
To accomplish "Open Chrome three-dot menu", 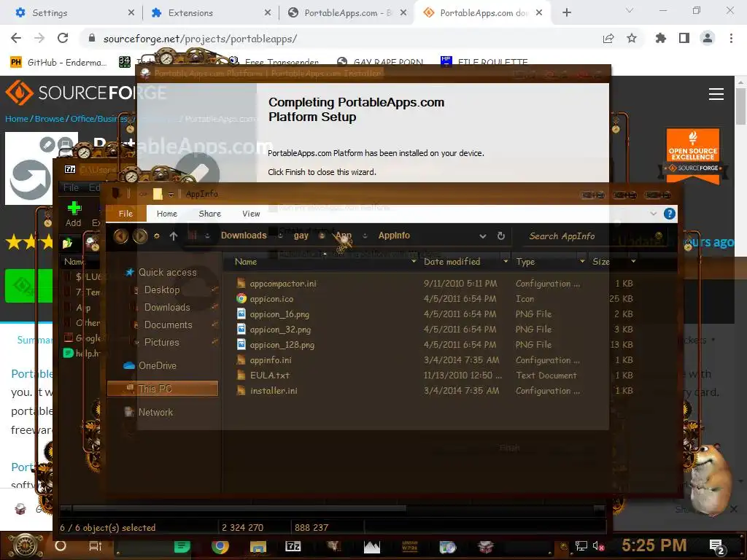I will tap(731, 38).
